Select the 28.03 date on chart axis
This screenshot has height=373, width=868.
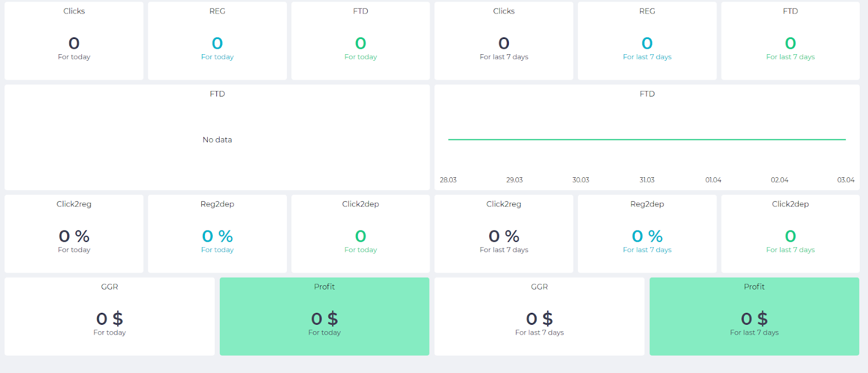448,180
